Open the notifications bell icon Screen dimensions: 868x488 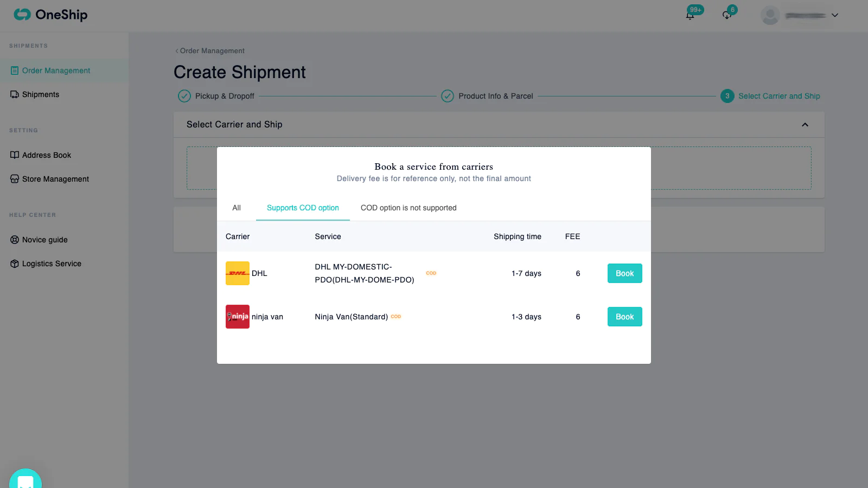tap(690, 15)
